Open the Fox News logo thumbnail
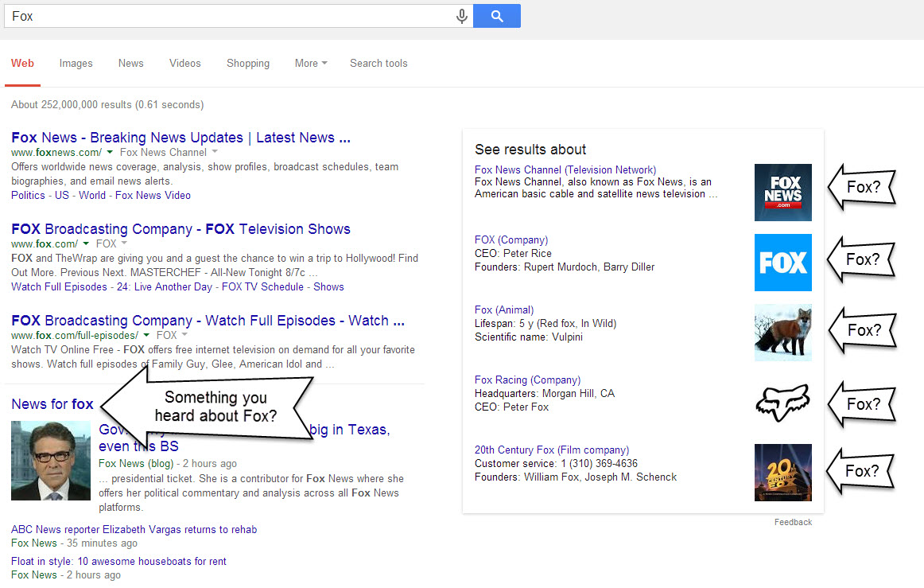Image resolution: width=924 pixels, height=588 pixels. [x=782, y=193]
